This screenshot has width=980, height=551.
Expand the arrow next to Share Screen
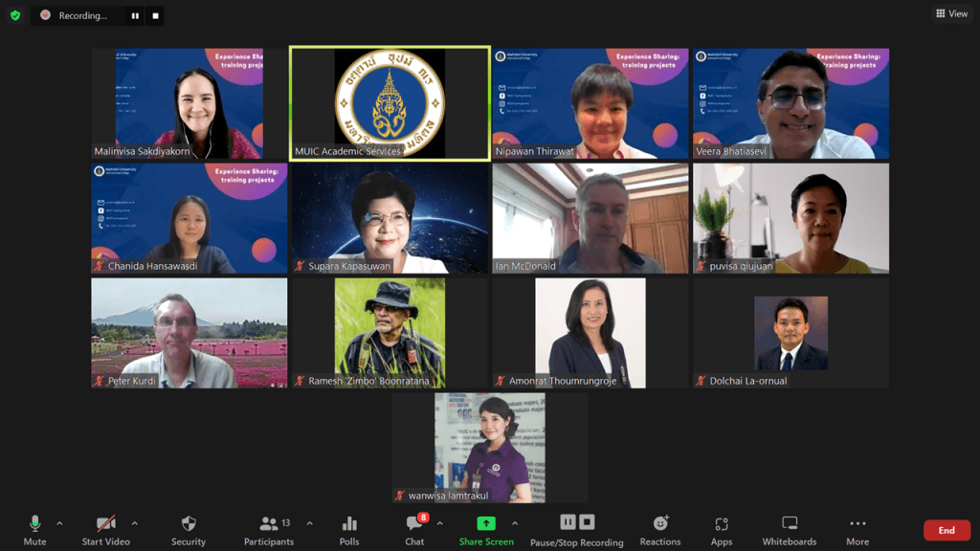point(515,523)
